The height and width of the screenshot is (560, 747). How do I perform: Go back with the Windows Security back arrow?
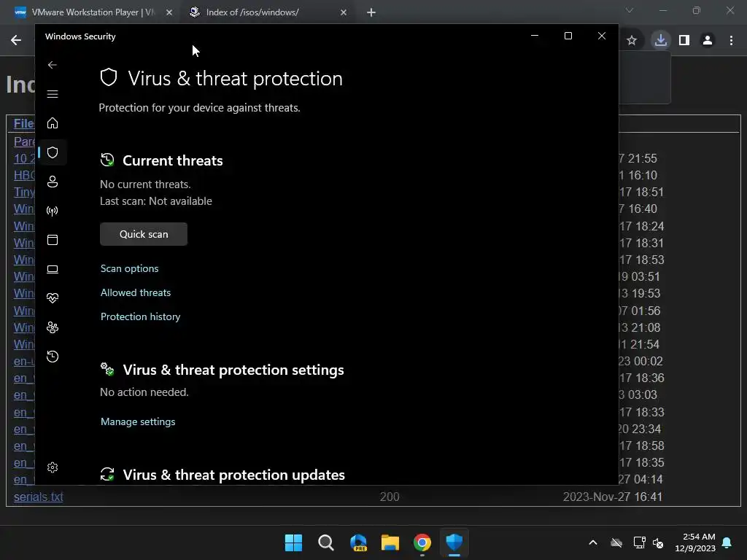tap(53, 65)
